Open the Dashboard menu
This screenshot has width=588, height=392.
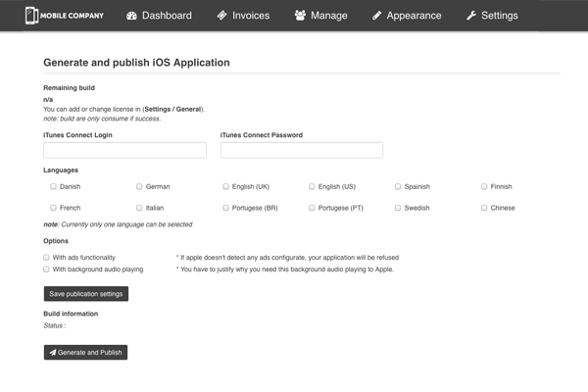click(x=159, y=16)
